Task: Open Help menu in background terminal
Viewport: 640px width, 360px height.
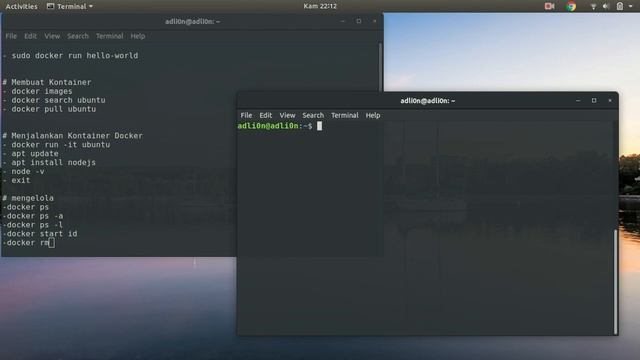Action: tap(138, 36)
